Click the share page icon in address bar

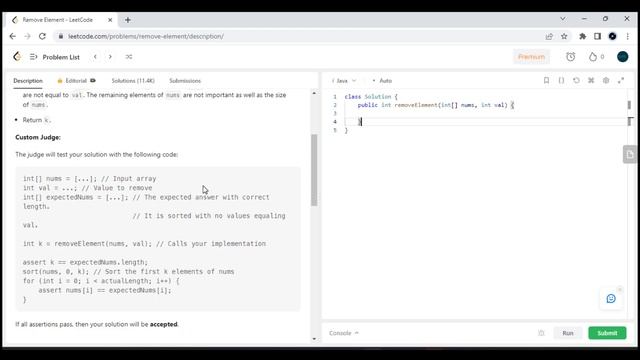pos(549,36)
